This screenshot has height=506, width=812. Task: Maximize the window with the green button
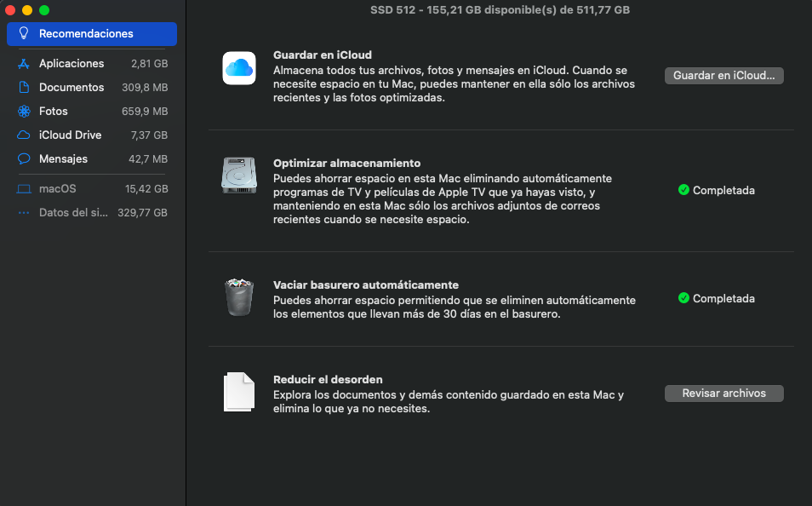point(44,10)
